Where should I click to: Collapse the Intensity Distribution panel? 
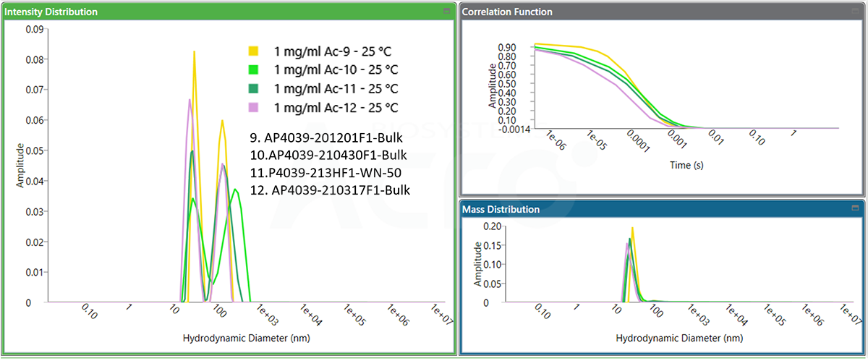pos(447,12)
